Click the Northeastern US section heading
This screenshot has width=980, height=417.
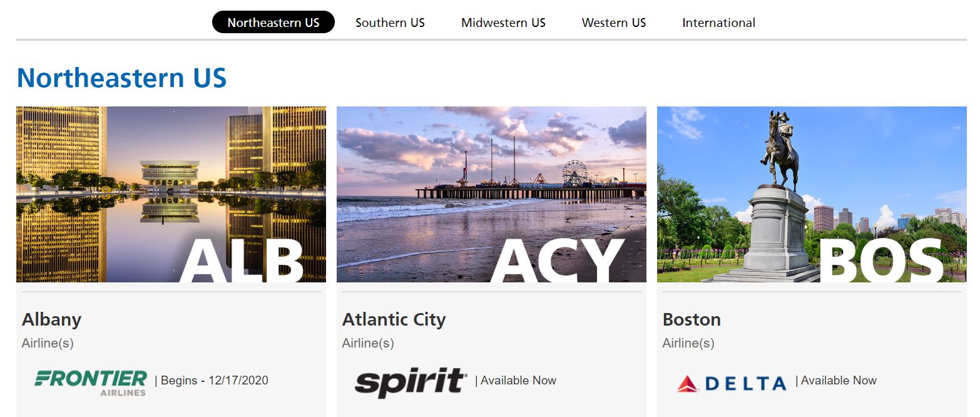pyautogui.click(x=121, y=78)
